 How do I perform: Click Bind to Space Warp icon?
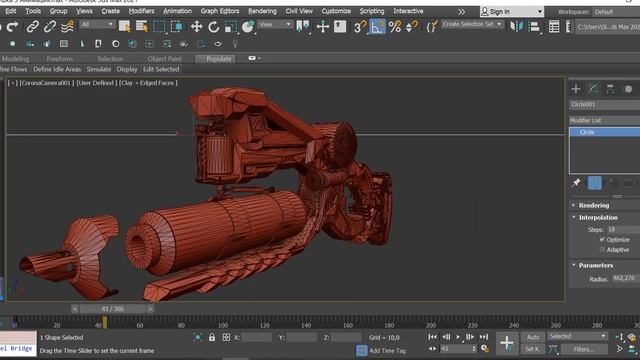coord(67,27)
